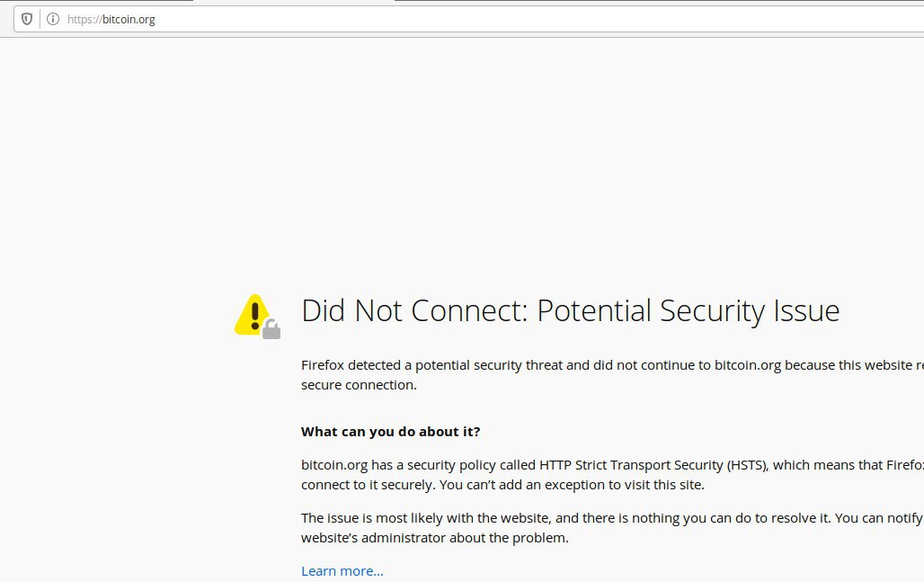
Task: Click bitcoin.org starting the HSTS paragraph
Action: [x=334, y=465]
